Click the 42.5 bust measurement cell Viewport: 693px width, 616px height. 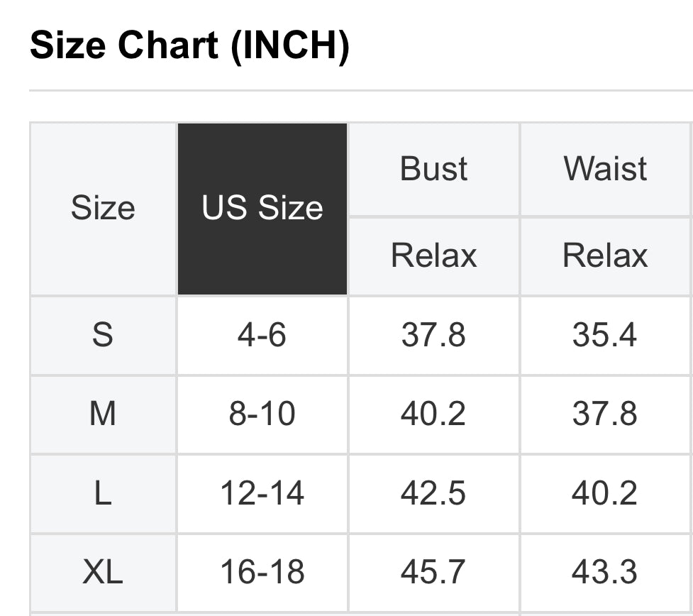[433, 493]
